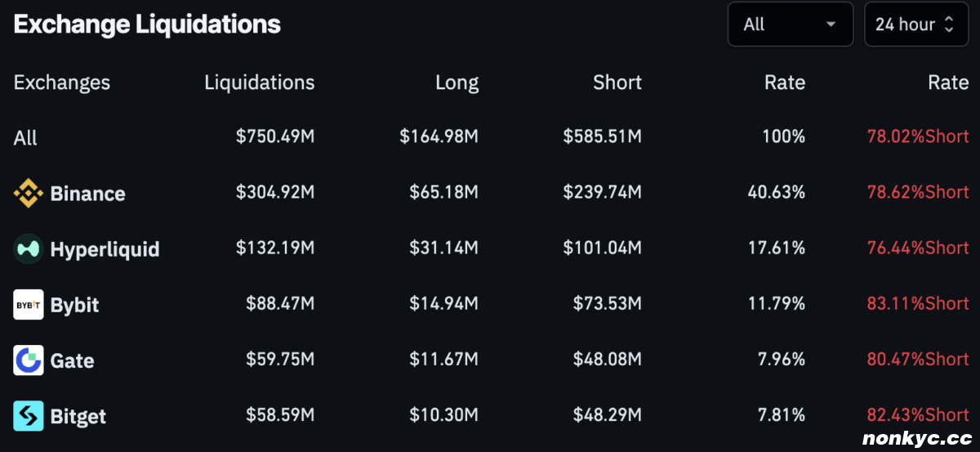This screenshot has width=980, height=452.
Task: Click the Exchanges column header
Action: coord(62,83)
